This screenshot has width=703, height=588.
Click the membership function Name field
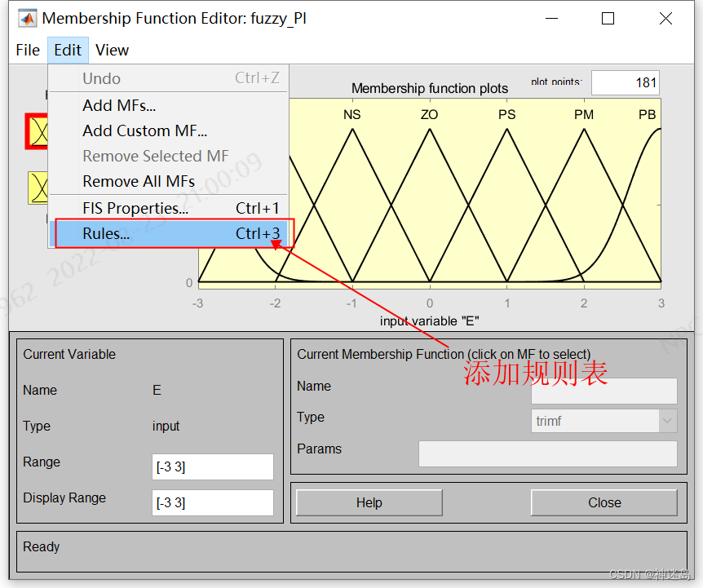[x=604, y=391]
